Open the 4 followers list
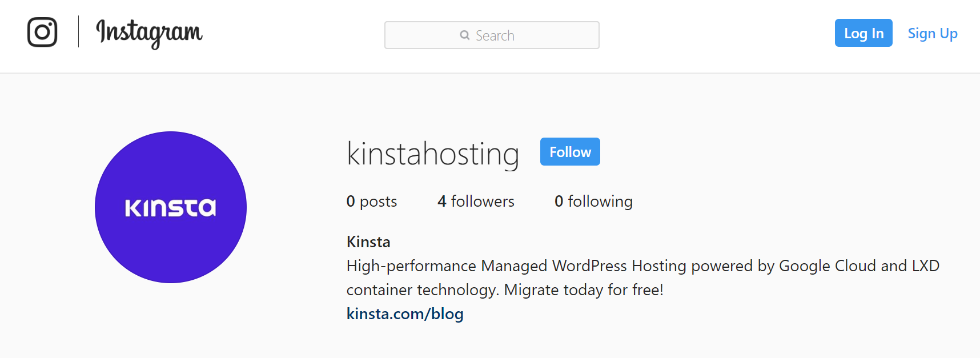Image resolution: width=980 pixels, height=358 pixels. (x=475, y=202)
